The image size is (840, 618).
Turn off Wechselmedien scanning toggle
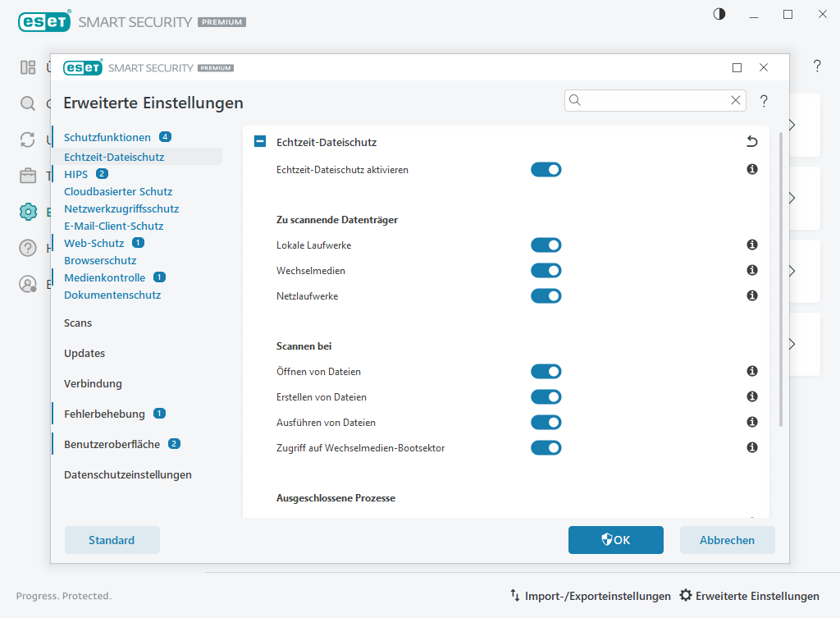(x=546, y=271)
